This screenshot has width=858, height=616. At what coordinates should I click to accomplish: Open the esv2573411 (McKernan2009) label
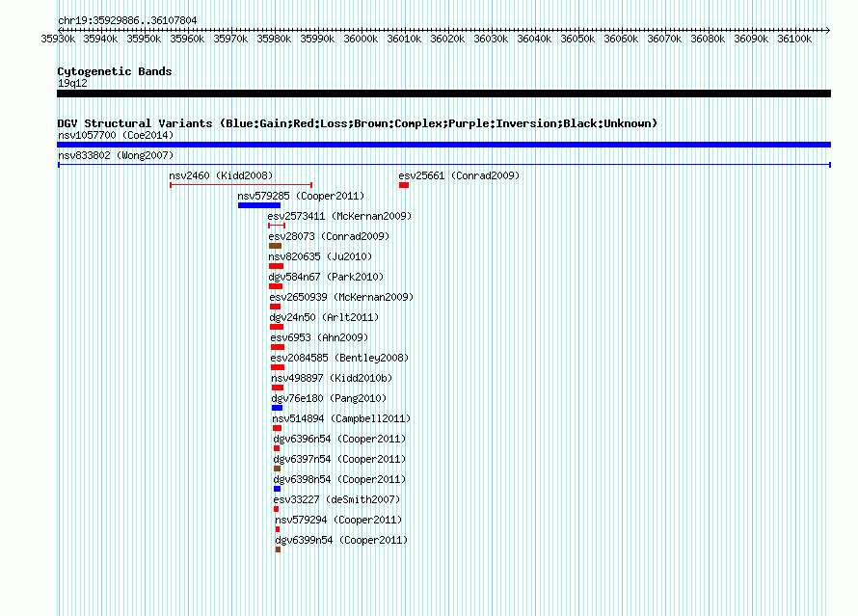339,216
